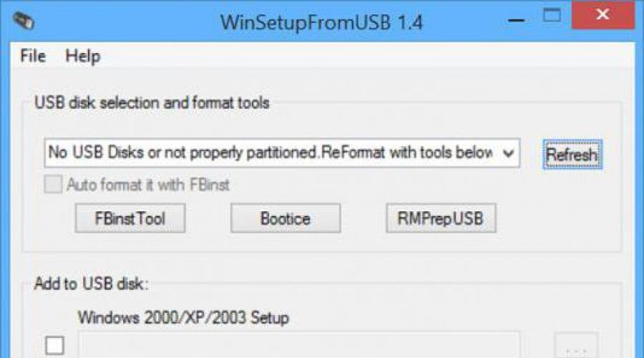Image resolution: width=644 pixels, height=358 pixels.
Task: Close the WinSetupFromUSB window
Action: 603,15
